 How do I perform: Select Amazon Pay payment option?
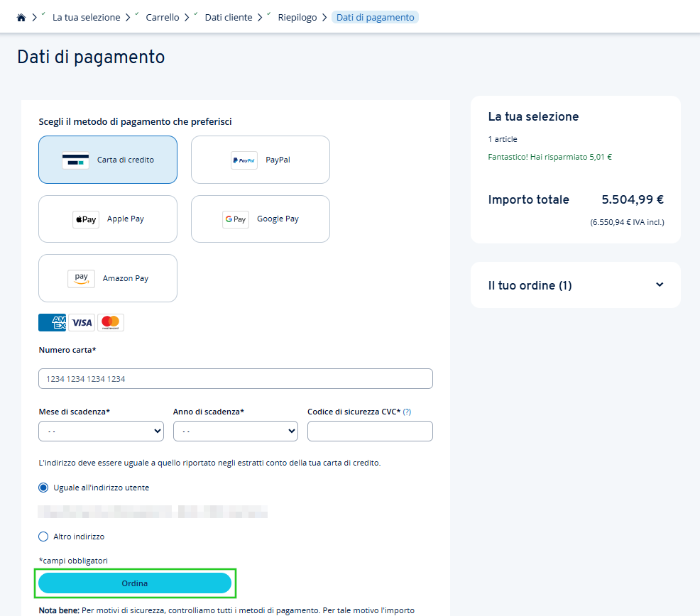click(x=107, y=277)
